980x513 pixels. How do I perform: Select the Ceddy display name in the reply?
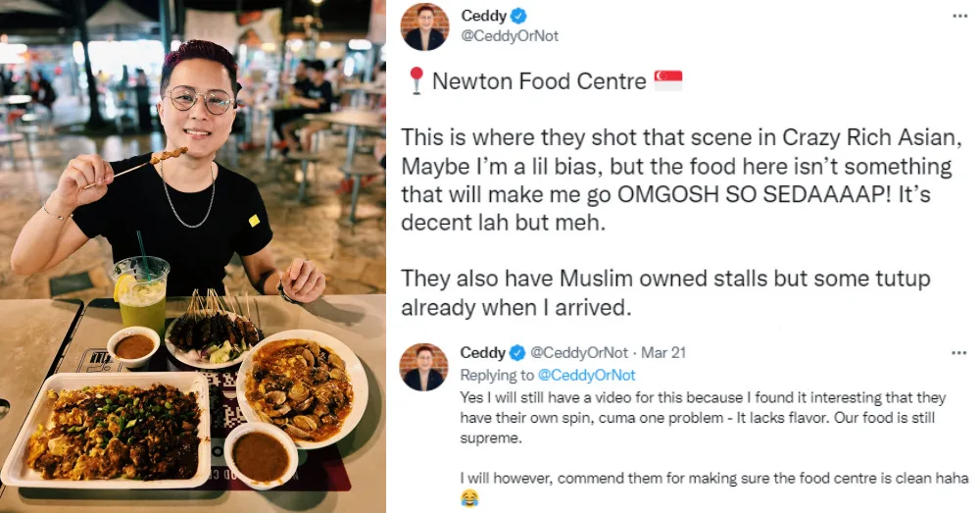[483, 352]
